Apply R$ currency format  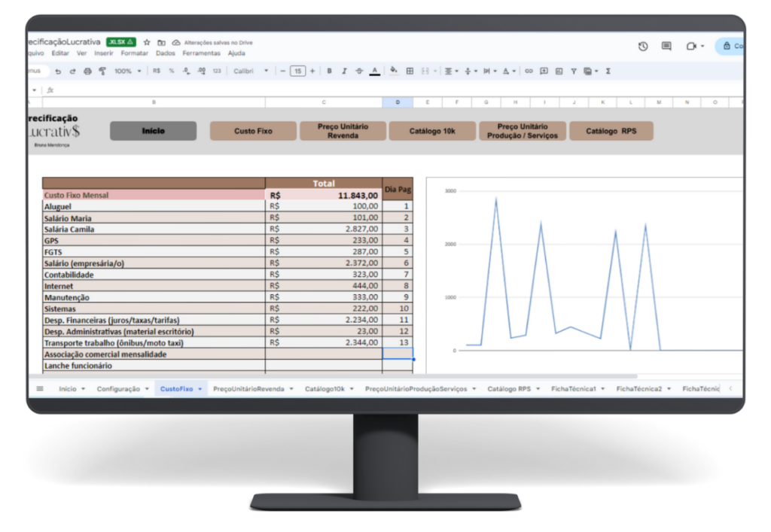[157, 71]
